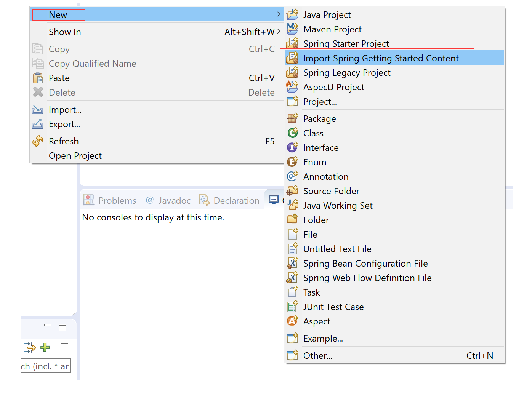Click the File icon in submenu
Viewport: 532px width, 401px height.
[293, 234]
